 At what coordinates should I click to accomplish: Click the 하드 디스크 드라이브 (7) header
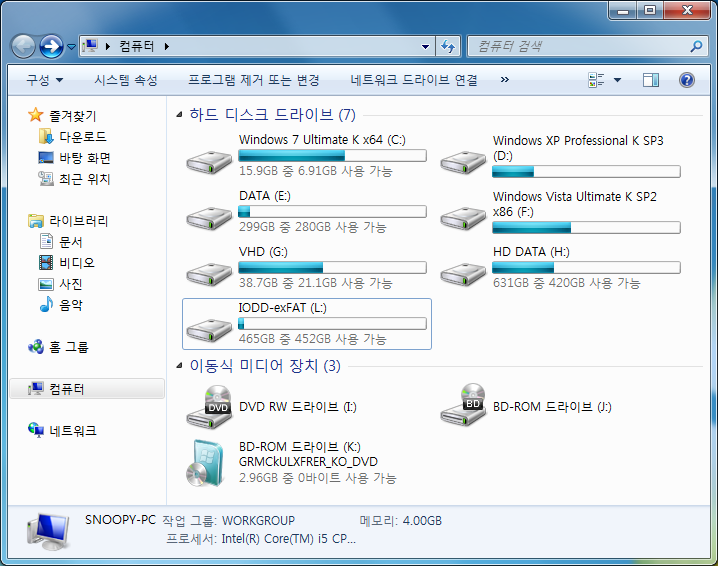tap(272, 114)
